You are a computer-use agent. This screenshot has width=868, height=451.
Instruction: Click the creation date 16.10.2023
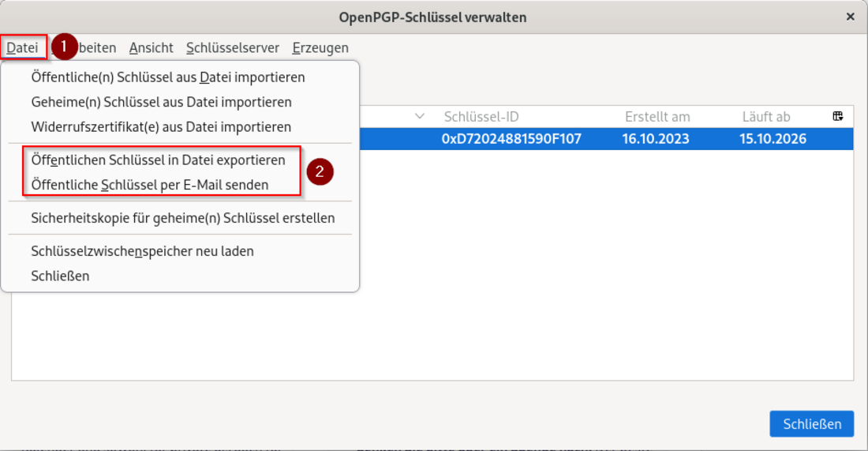(656, 139)
